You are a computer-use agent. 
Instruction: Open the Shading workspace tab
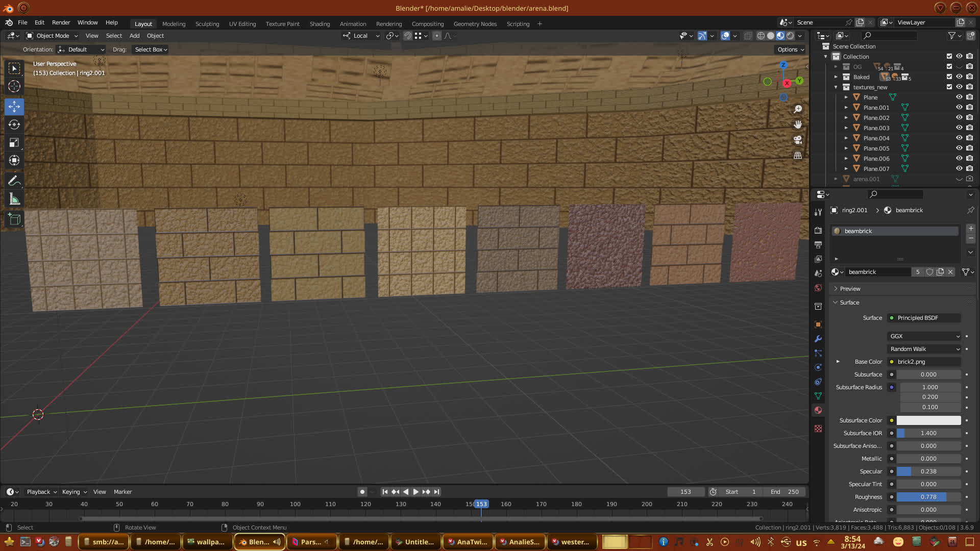coord(320,24)
